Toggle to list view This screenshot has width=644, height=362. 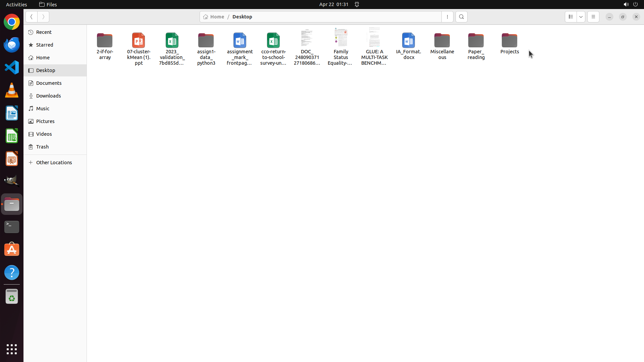click(x=571, y=17)
